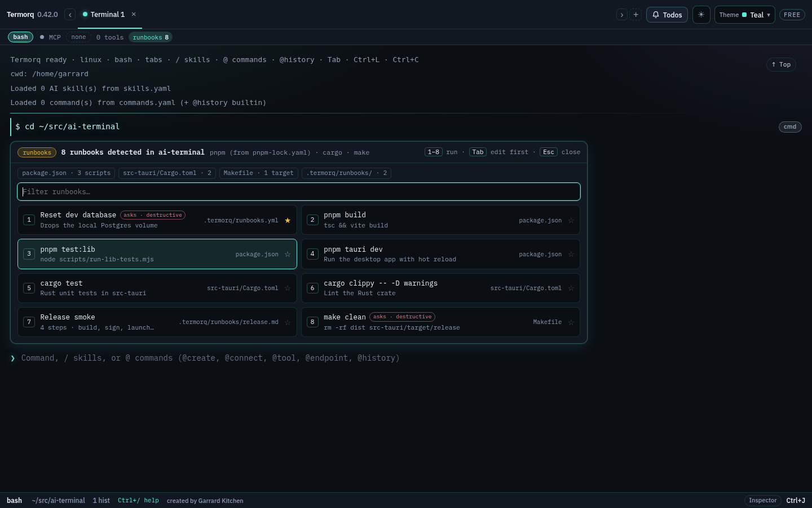Star the pnpm tauri dev runbook
812x508 pixels.
571,254
